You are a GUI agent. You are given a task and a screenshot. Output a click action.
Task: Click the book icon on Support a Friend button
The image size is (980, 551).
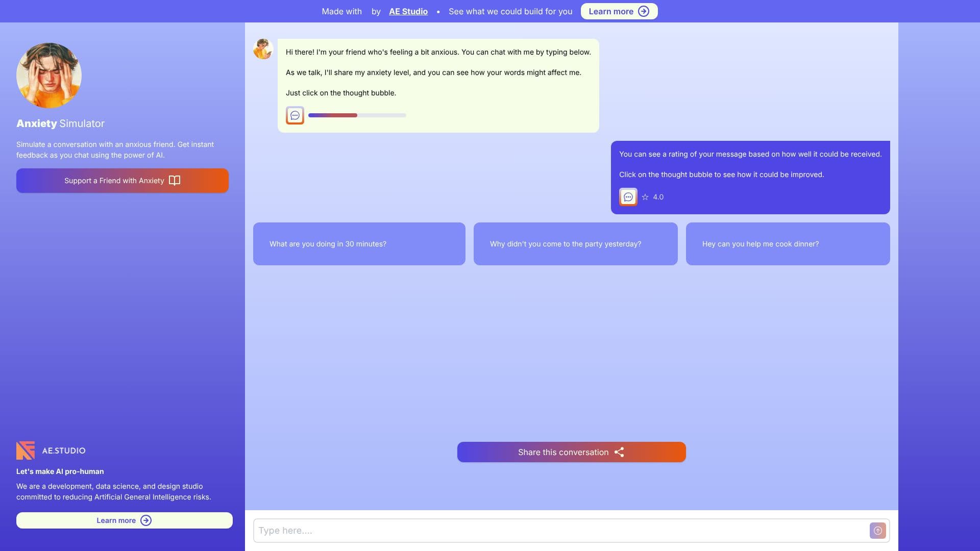coord(175,181)
